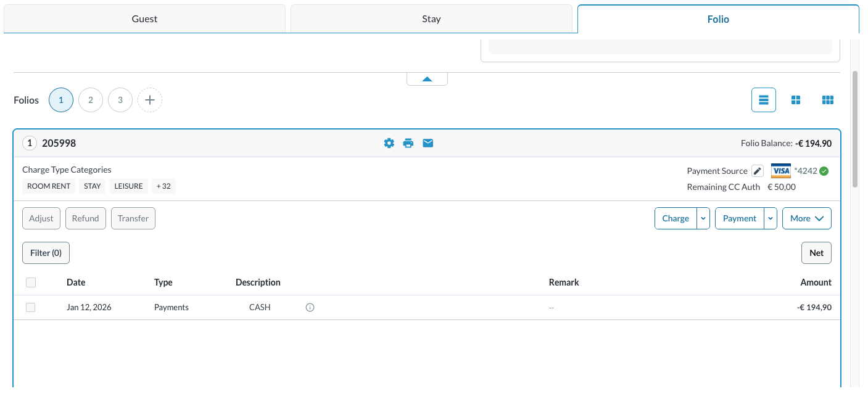Screen dimensions: 868x399
Task: Click the green verified badge beside *4242
Action: point(824,170)
